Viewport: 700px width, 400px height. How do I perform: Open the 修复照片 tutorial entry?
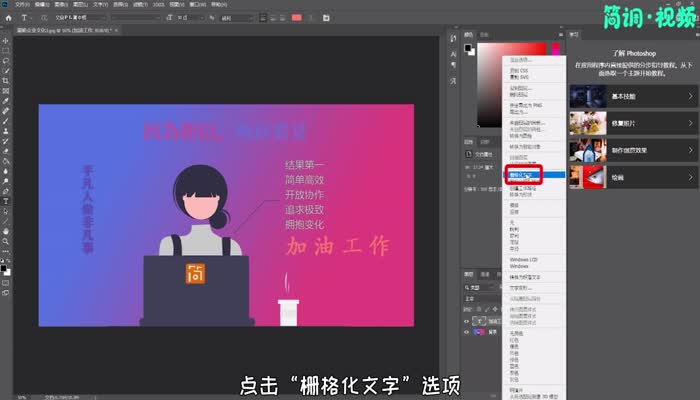coord(632,123)
